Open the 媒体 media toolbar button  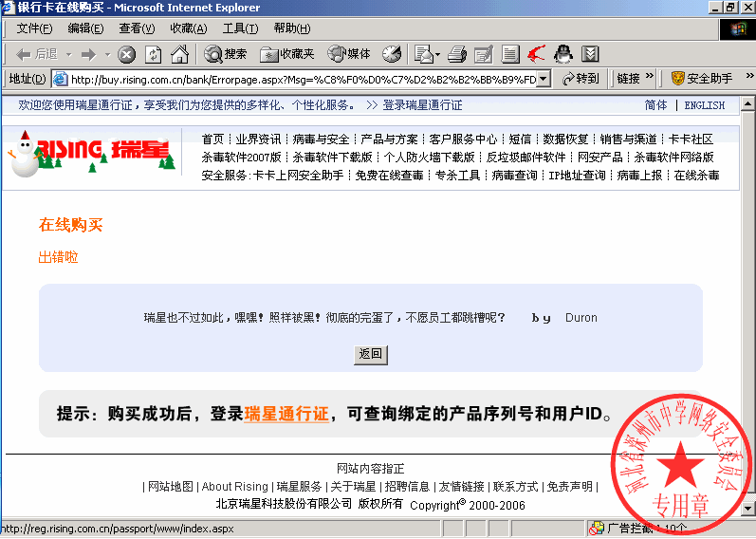[x=349, y=54]
